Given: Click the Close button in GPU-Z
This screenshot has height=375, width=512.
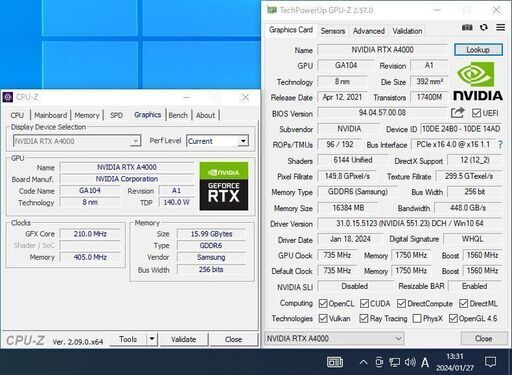Looking at the screenshot, I should tap(483, 339).
